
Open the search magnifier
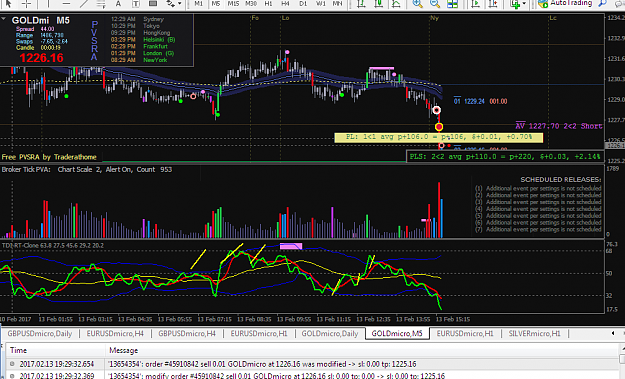(x=603, y=4)
